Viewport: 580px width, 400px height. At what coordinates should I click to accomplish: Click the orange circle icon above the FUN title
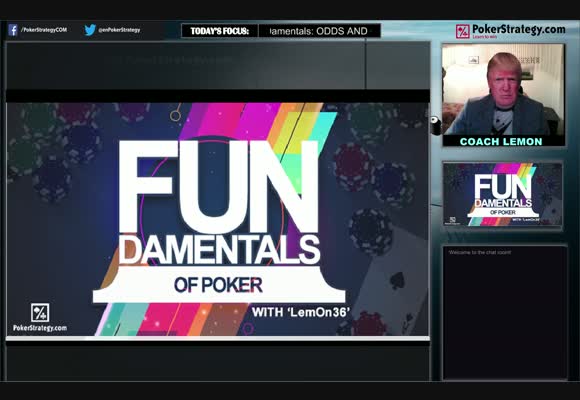pyautogui.click(x=175, y=116)
